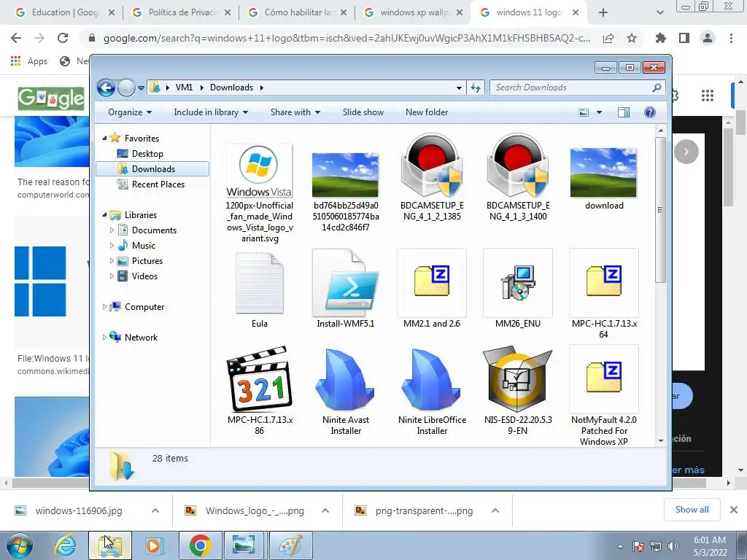Open Internet Explorer from the taskbar

65,545
